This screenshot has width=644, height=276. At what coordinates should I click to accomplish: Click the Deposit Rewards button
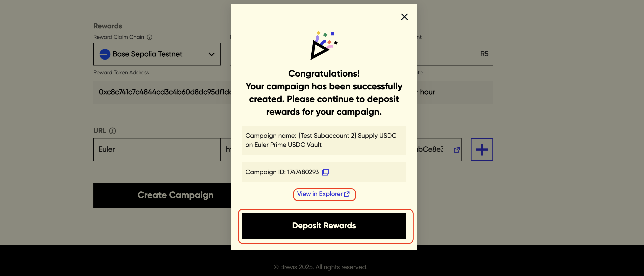point(324,226)
